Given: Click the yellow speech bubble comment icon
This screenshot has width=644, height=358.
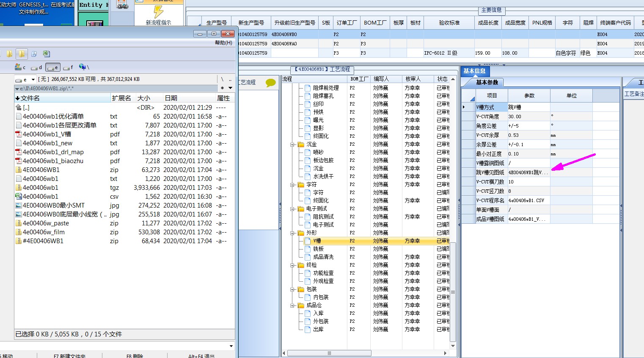Looking at the screenshot, I should pos(270,83).
